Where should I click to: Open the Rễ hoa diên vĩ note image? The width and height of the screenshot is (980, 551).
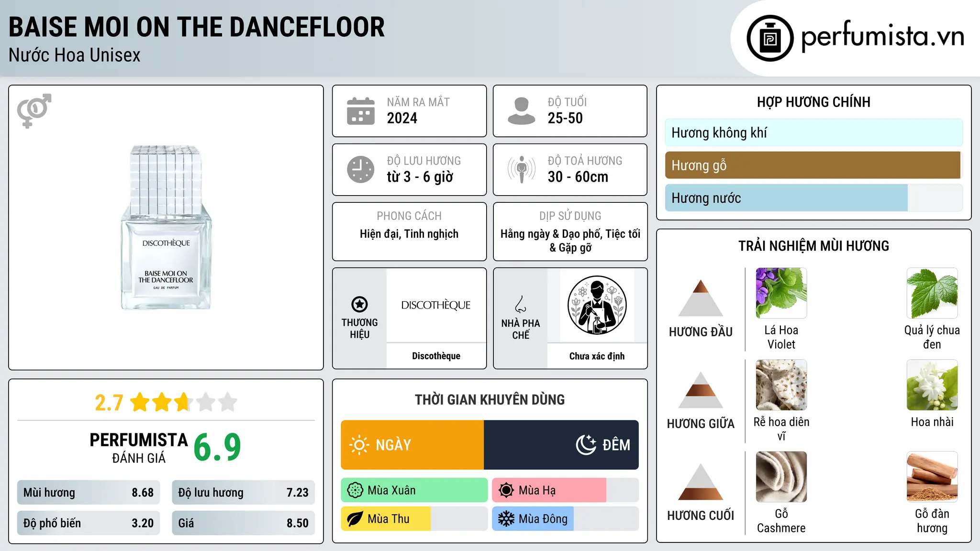click(x=781, y=385)
